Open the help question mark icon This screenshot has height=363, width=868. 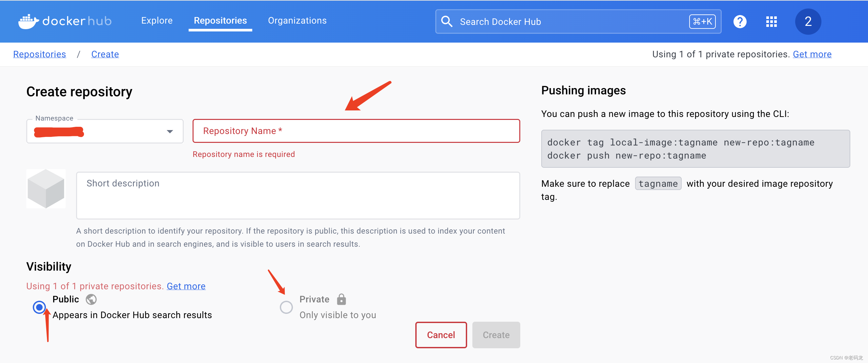[740, 22]
